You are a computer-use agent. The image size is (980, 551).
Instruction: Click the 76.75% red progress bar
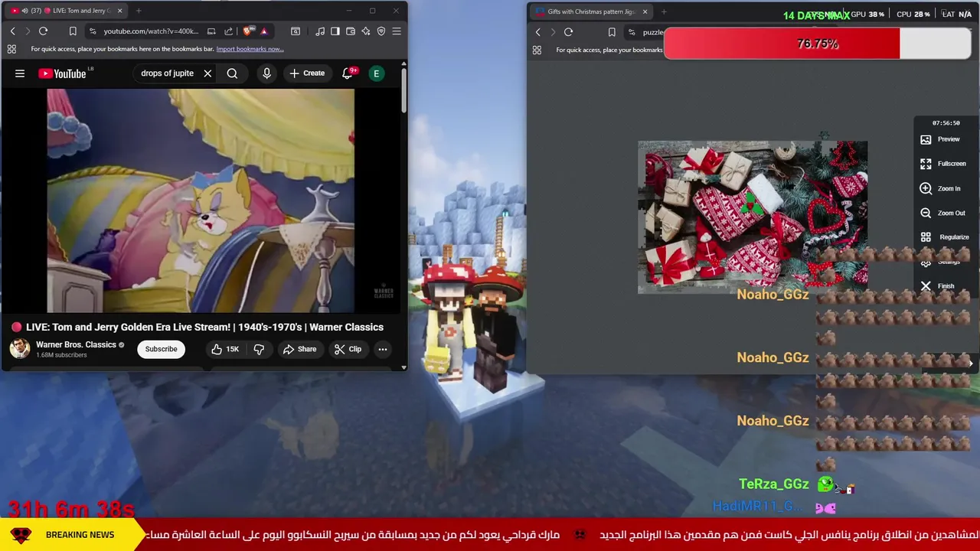(x=817, y=44)
